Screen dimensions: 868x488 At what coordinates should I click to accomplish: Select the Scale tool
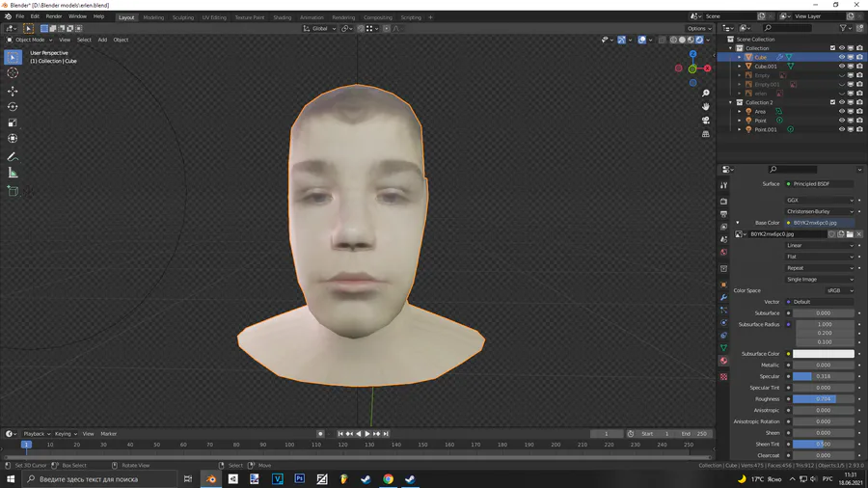(13, 123)
